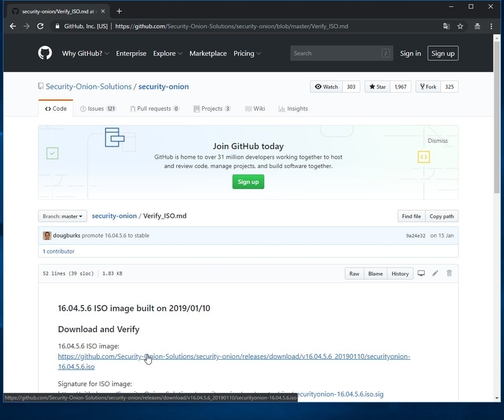
Task: Click security-onion in the file breadcrumb
Action: (x=114, y=216)
